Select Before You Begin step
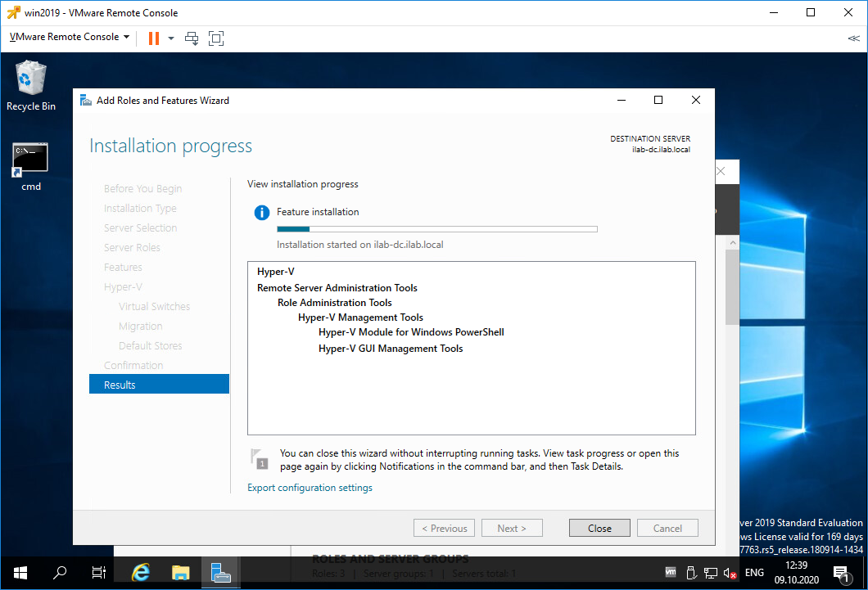Image resolution: width=868 pixels, height=590 pixels. [x=142, y=188]
